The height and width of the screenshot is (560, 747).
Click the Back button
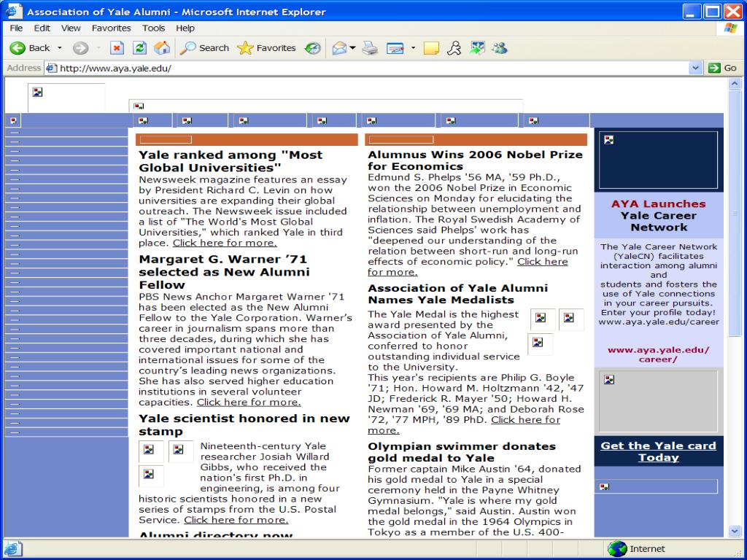point(31,48)
